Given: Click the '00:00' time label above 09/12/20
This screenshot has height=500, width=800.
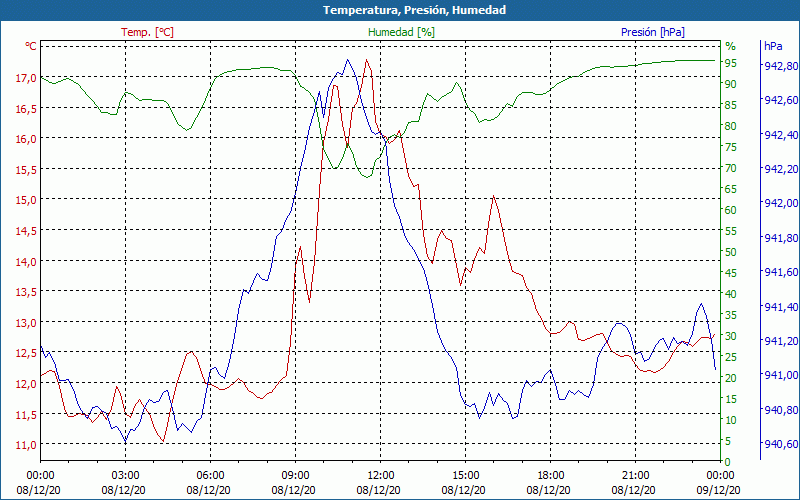Looking at the screenshot, I should 720,476.
